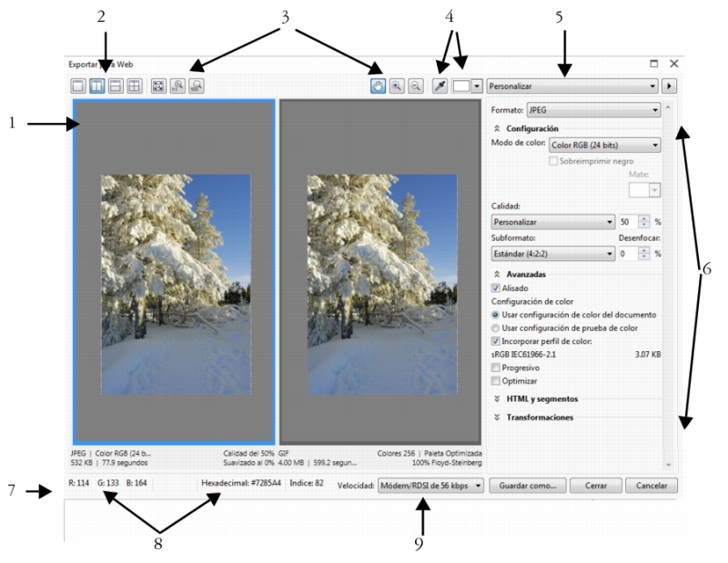Switch to two vertical previews layout
This screenshot has height=563, width=728.
96,86
